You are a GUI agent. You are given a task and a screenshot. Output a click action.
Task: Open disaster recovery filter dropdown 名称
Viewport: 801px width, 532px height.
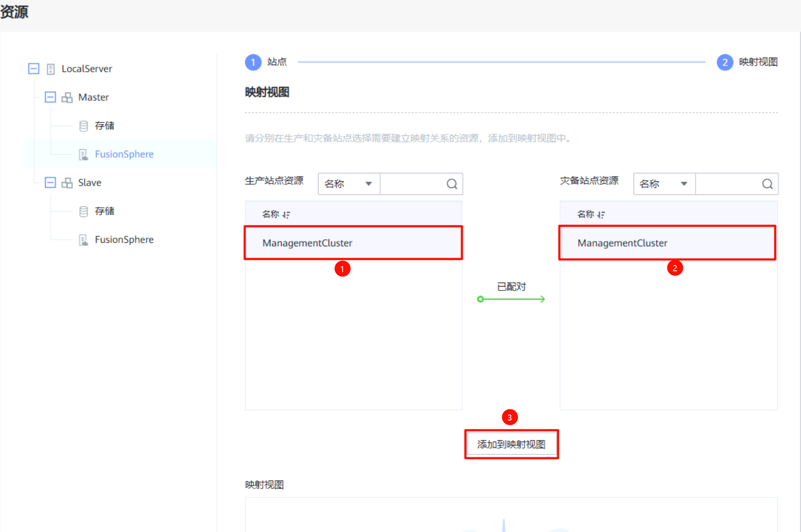(x=664, y=184)
